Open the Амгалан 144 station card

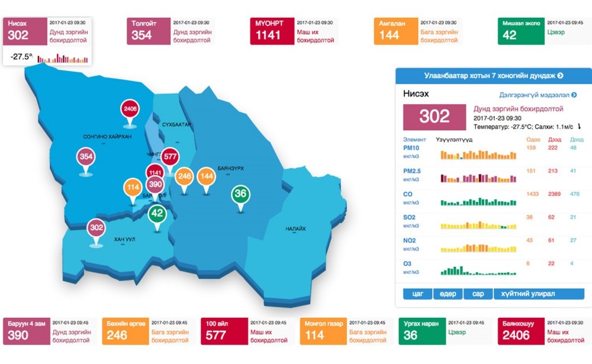tap(418, 31)
